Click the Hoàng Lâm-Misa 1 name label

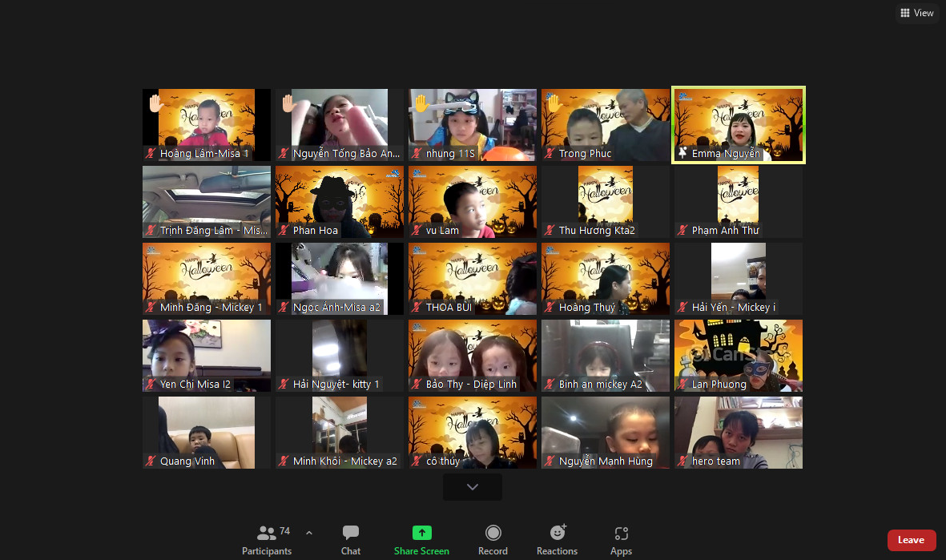click(x=204, y=154)
